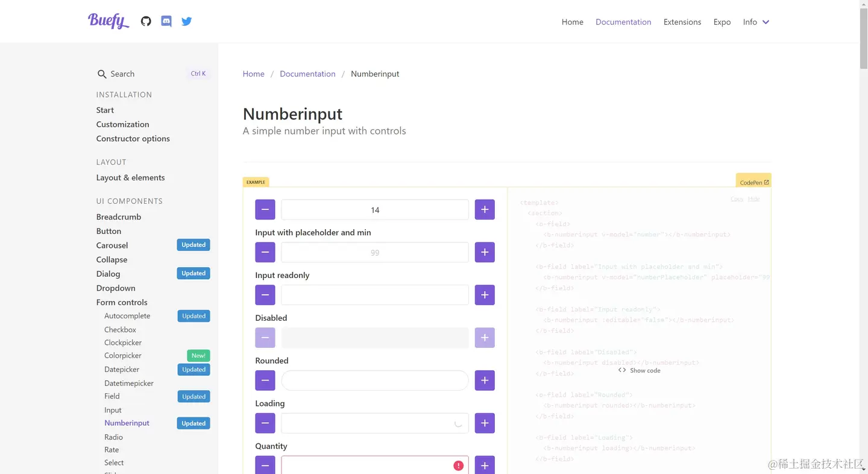
Task: Click plus button of readonly input
Action: pyautogui.click(x=485, y=295)
